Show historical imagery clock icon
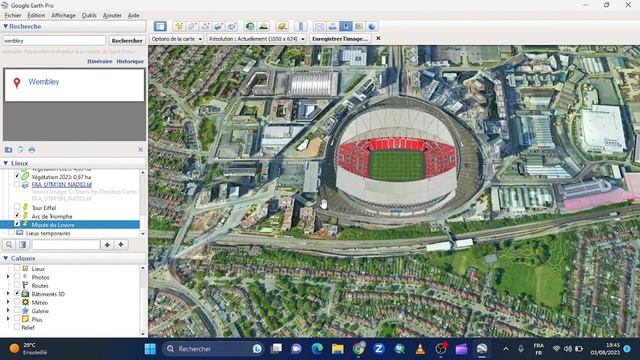The image size is (640, 360). click(x=250, y=26)
